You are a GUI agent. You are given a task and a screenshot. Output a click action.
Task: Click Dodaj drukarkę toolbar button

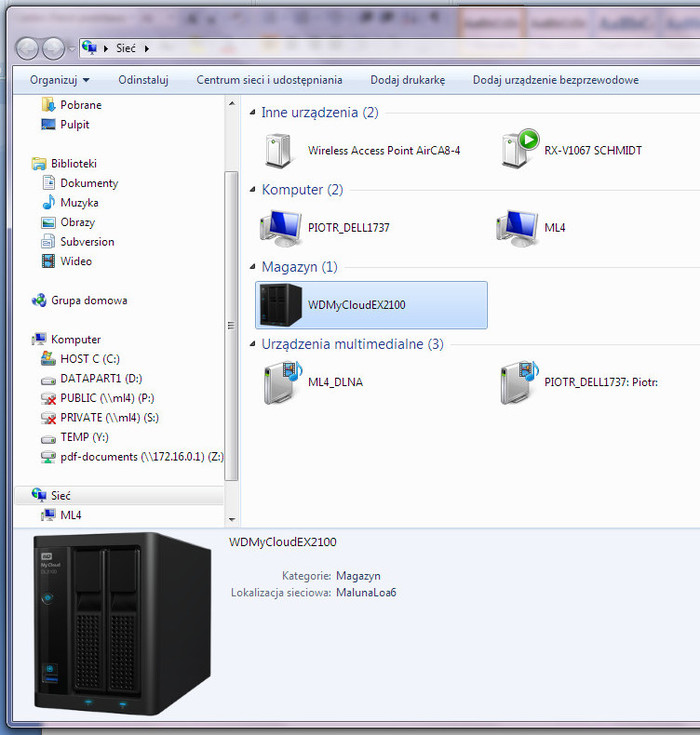(407, 80)
